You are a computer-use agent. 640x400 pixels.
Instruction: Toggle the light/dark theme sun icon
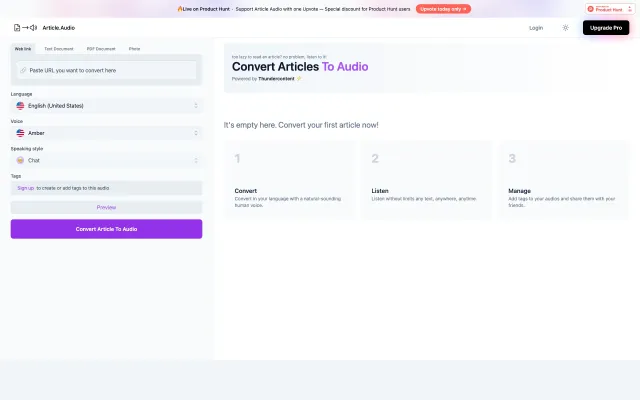565,28
